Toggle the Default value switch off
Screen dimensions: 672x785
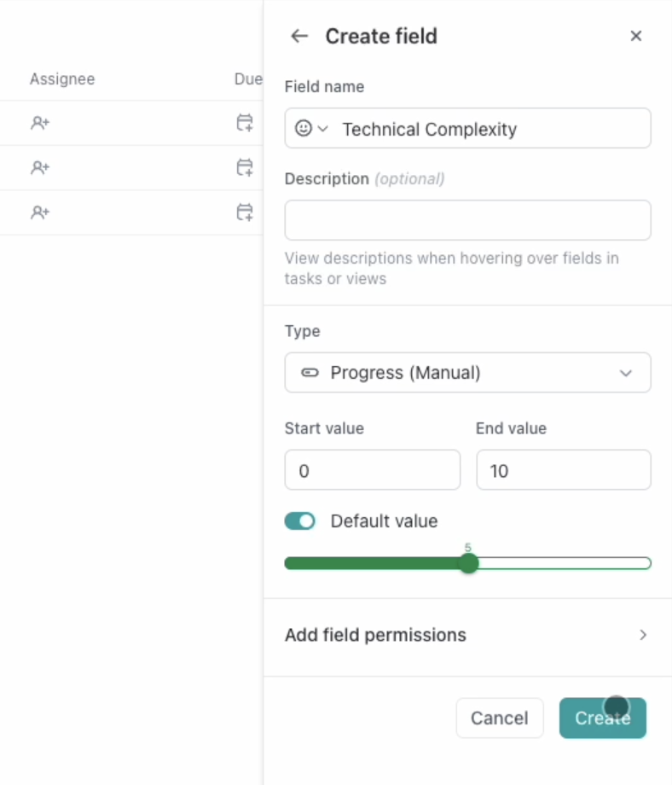(299, 521)
